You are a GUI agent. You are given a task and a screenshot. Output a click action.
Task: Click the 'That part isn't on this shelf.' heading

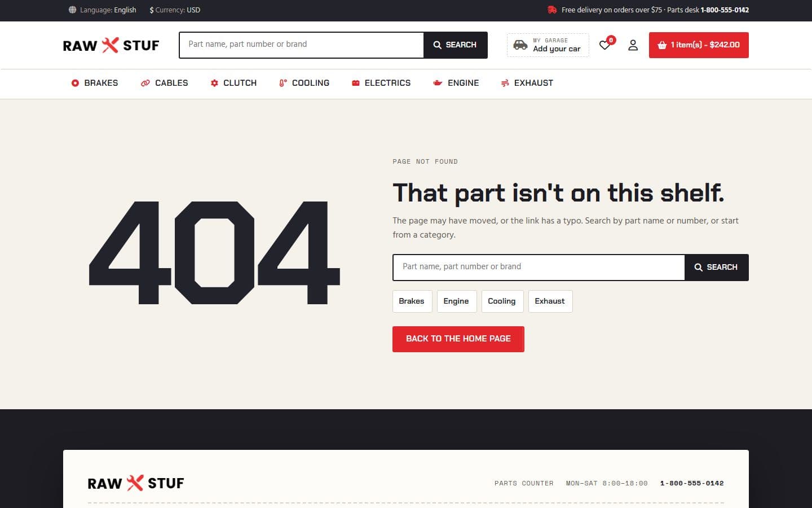coord(558,193)
